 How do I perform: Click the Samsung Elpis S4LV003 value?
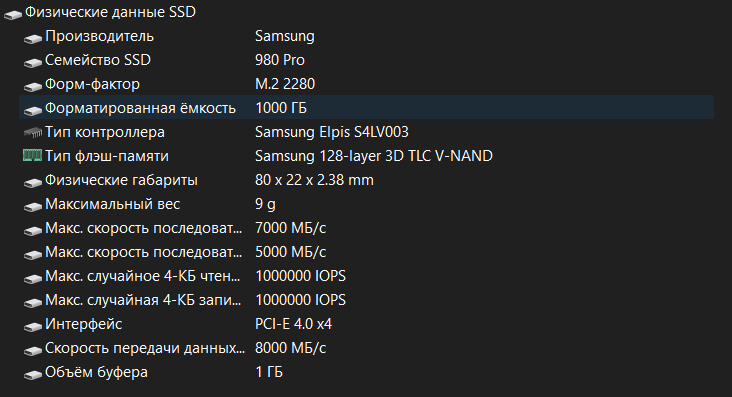[x=331, y=132]
